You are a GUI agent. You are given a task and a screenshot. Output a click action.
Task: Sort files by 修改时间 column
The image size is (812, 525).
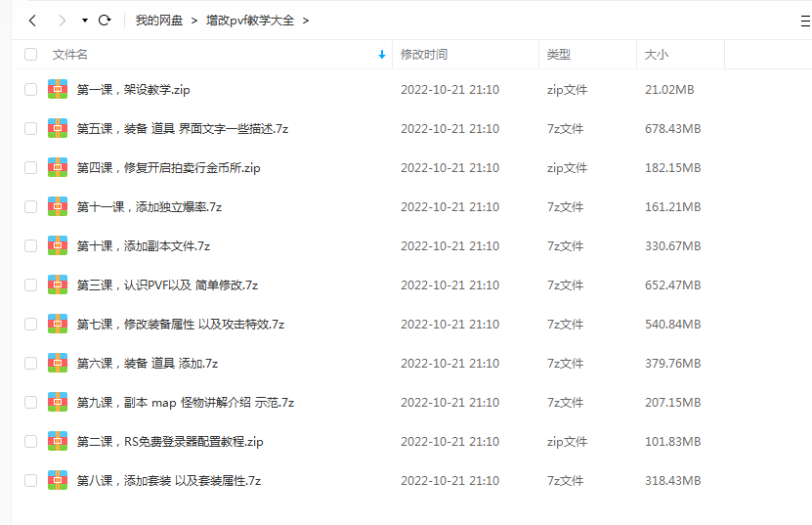[x=424, y=55]
